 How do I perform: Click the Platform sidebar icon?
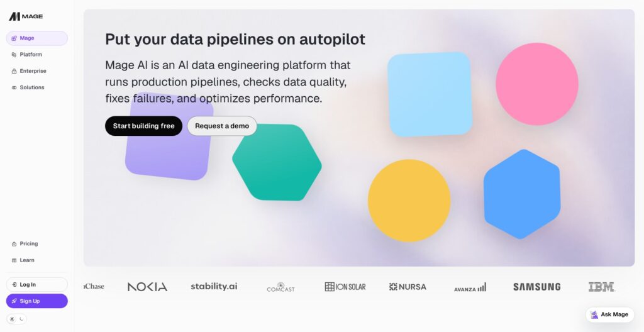[14, 55]
